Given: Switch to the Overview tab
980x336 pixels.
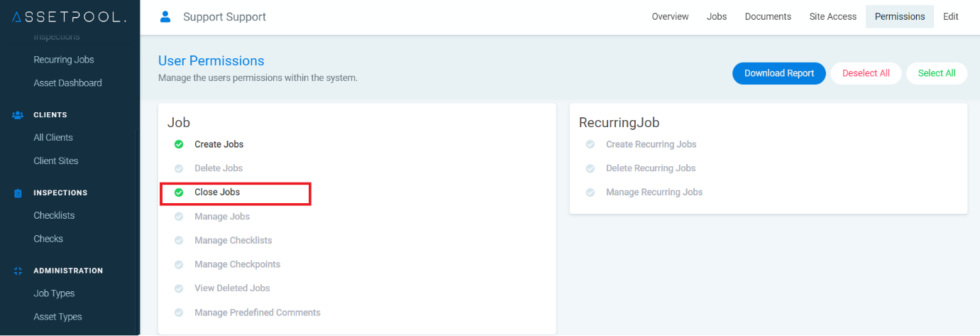Looking at the screenshot, I should click(670, 16).
